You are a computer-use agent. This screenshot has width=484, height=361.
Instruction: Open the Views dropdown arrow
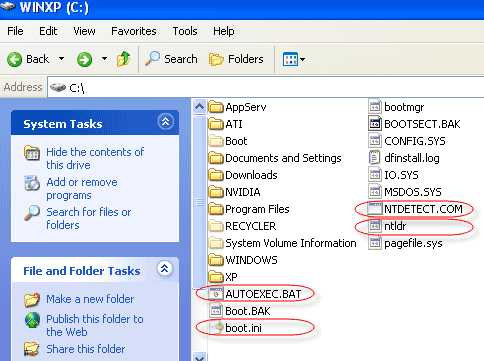click(302, 60)
